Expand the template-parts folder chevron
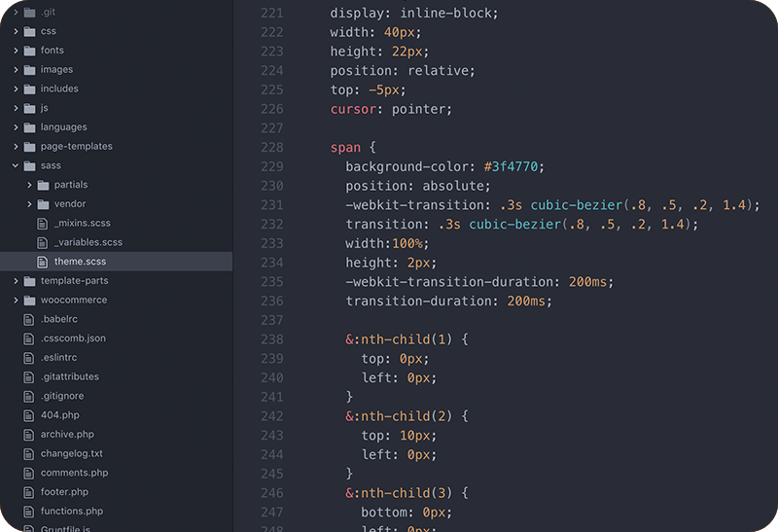 16,281
